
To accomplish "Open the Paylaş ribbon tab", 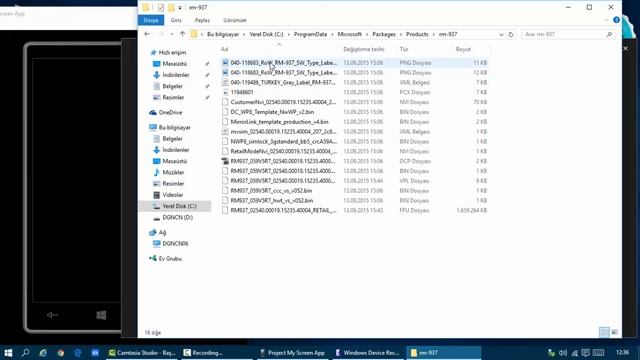I will tap(202, 20).
